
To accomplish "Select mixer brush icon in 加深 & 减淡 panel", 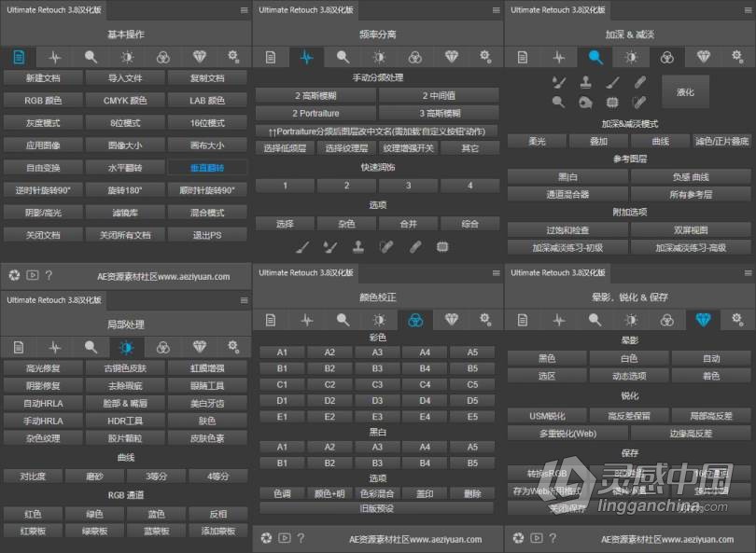I will (x=559, y=82).
